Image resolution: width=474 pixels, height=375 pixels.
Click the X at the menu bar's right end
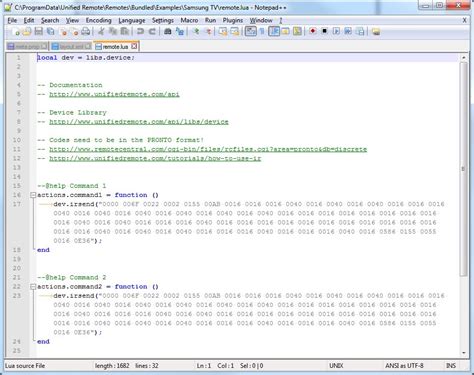click(464, 20)
